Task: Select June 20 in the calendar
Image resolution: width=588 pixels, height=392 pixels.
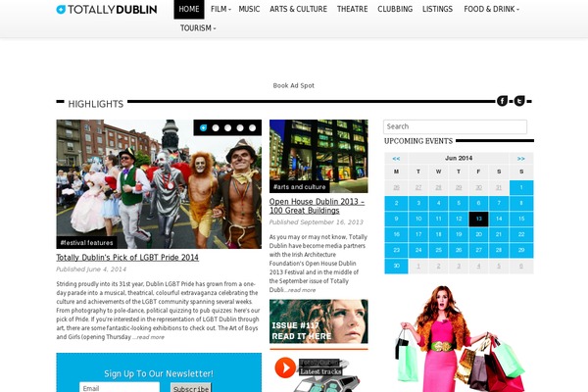Action: tap(479, 234)
